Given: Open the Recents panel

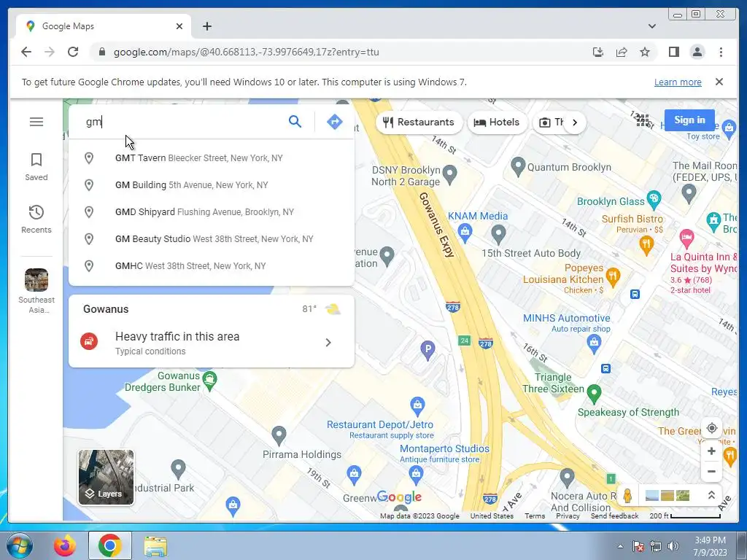Looking at the screenshot, I should (x=36, y=219).
